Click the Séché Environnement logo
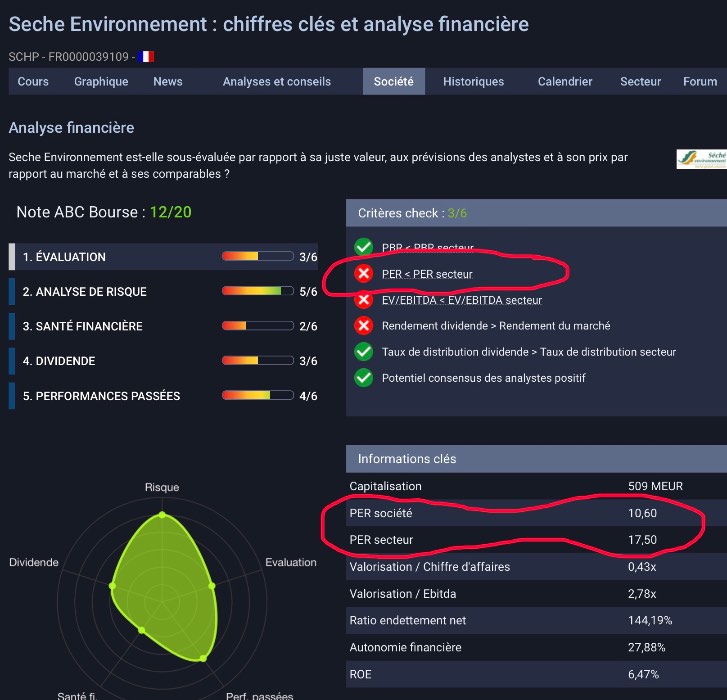Viewport: 727px width, 700px height. pyautogui.click(x=701, y=159)
